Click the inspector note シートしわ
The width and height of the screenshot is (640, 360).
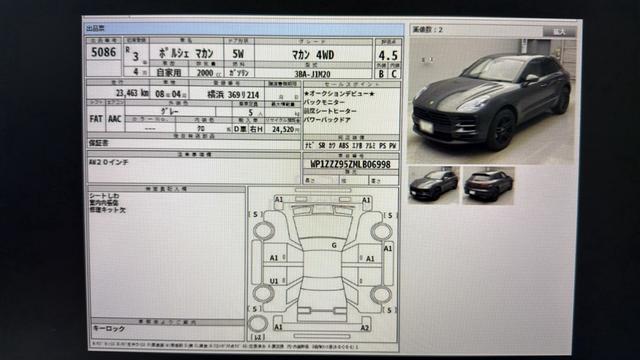coord(104,196)
